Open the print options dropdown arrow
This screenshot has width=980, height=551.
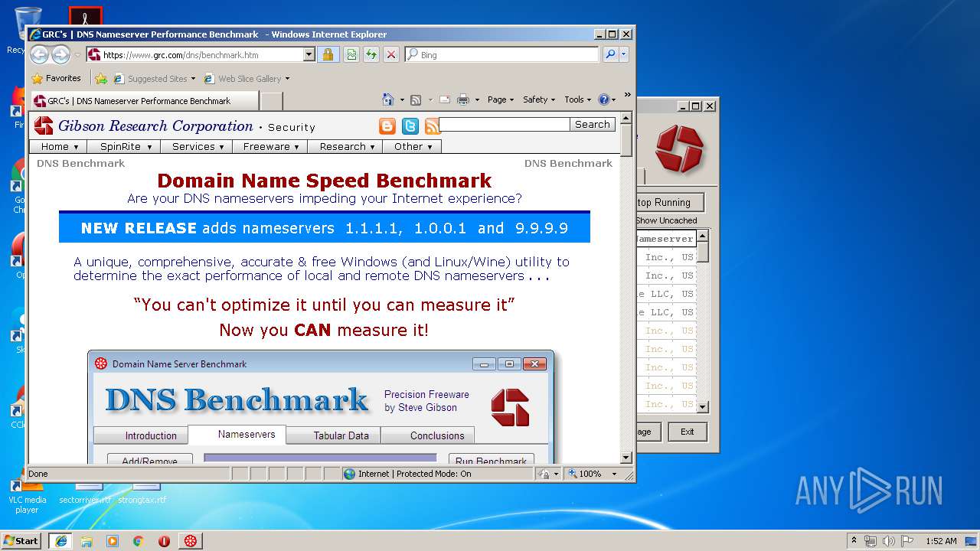point(477,99)
